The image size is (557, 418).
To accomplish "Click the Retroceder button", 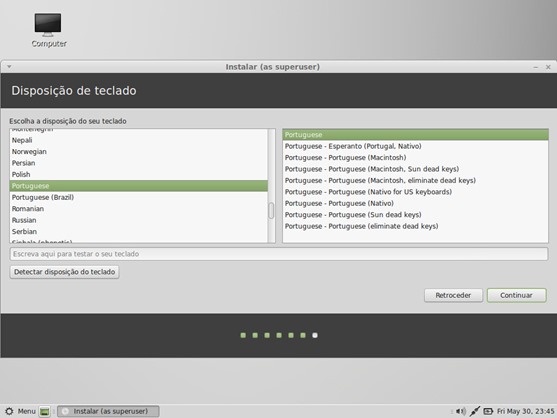I will (x=453, y=295).
